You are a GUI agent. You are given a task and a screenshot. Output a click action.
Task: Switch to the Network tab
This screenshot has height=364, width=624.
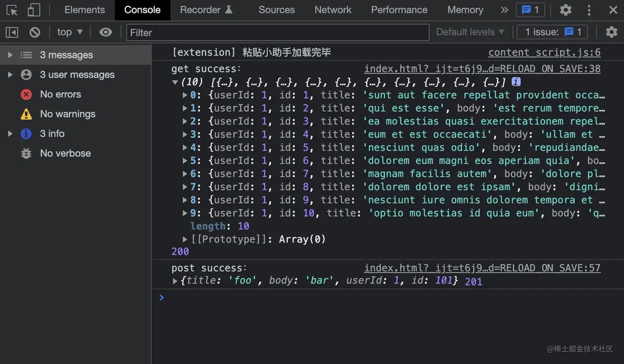click(333, 10)
